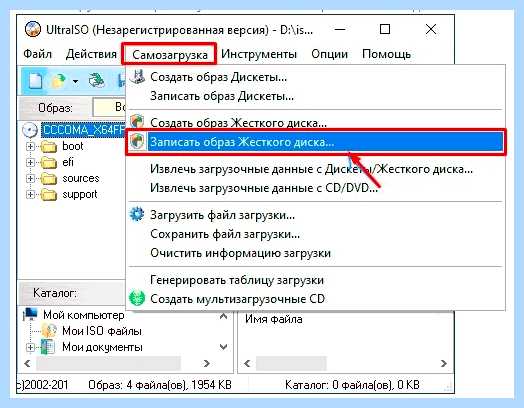Click the image type field next to Образ:
Screen dimensions: 524x408
pos(109,107)
